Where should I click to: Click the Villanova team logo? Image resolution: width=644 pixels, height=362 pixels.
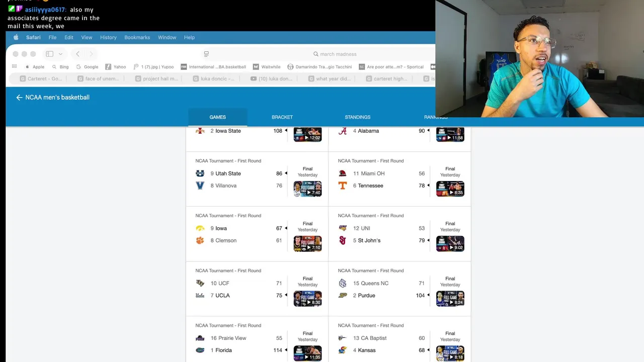point(200,186)
